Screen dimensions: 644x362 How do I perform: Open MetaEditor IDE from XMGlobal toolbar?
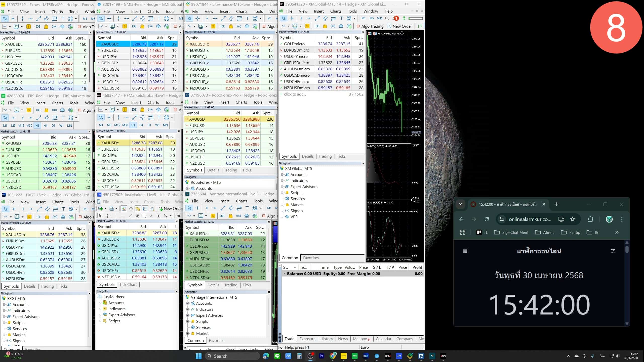[x=317, y=26]
